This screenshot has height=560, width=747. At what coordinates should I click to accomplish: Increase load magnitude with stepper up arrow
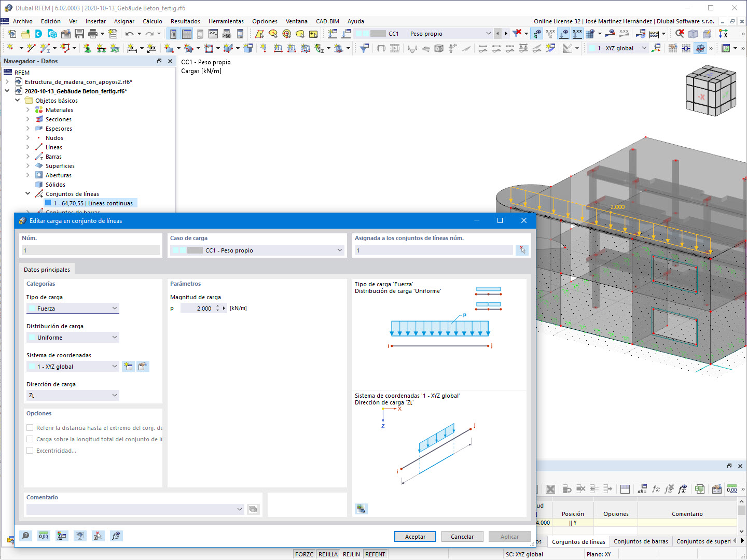[217, 306]
